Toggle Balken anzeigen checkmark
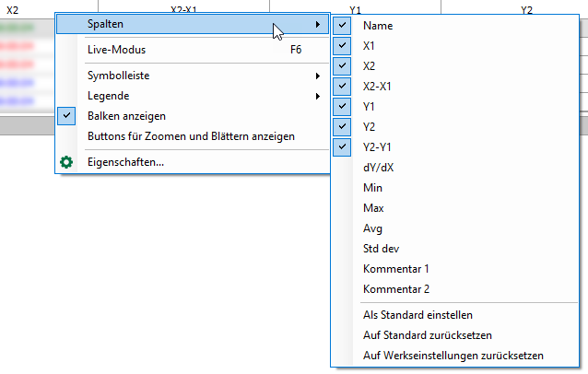Image resolution: width=588 pixels, height=374 pixels. (x=66, y=116)
